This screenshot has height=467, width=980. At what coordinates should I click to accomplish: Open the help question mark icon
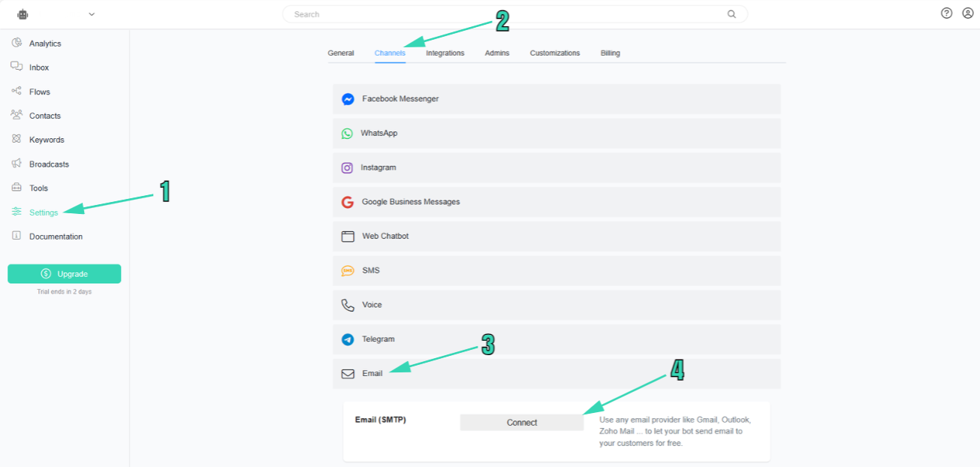click(946, 14)
